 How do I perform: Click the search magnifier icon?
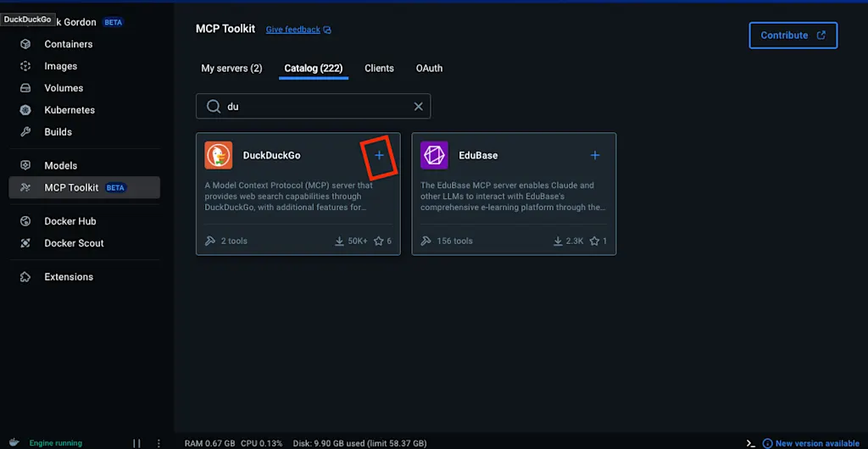(213, 106)
